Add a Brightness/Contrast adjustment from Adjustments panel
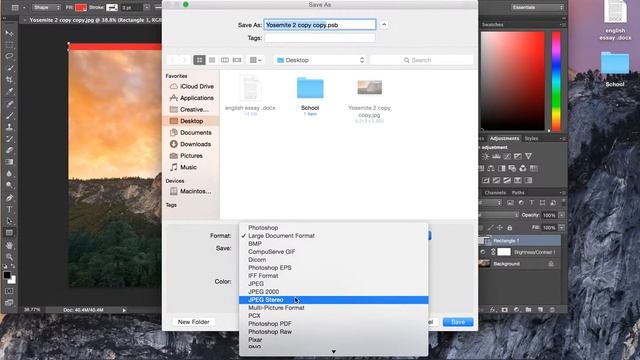This screenshot has height=360, width=640. click(486, 156)
